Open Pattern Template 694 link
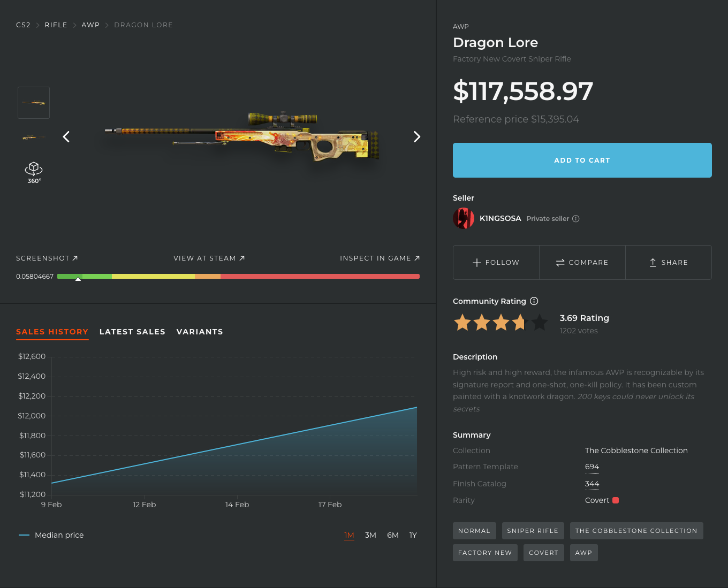This screenshot has height=588, width=728. 592,467
